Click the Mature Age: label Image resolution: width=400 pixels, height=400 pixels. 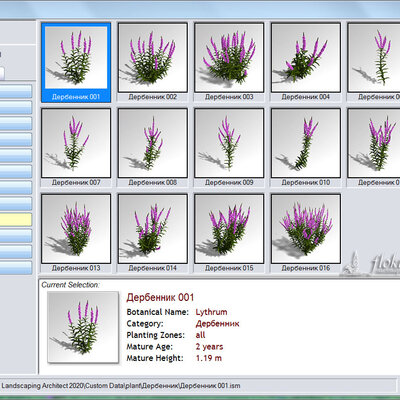pos(150,347)
